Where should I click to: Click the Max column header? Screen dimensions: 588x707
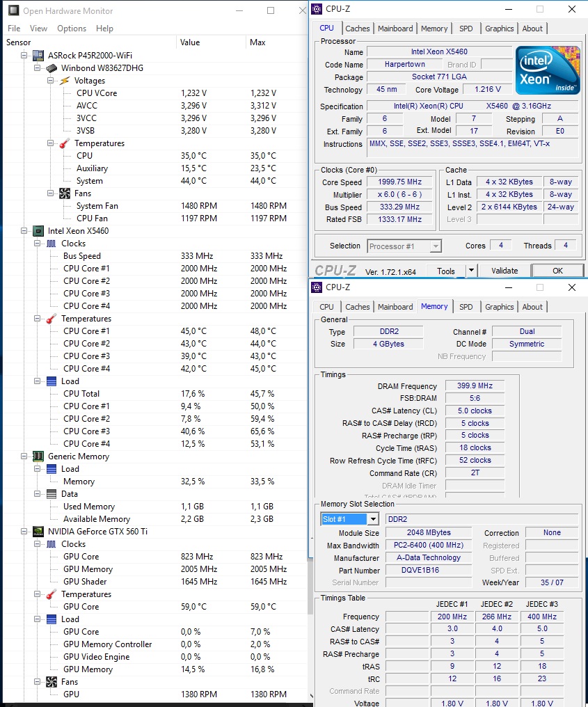(x=276, y=42)
